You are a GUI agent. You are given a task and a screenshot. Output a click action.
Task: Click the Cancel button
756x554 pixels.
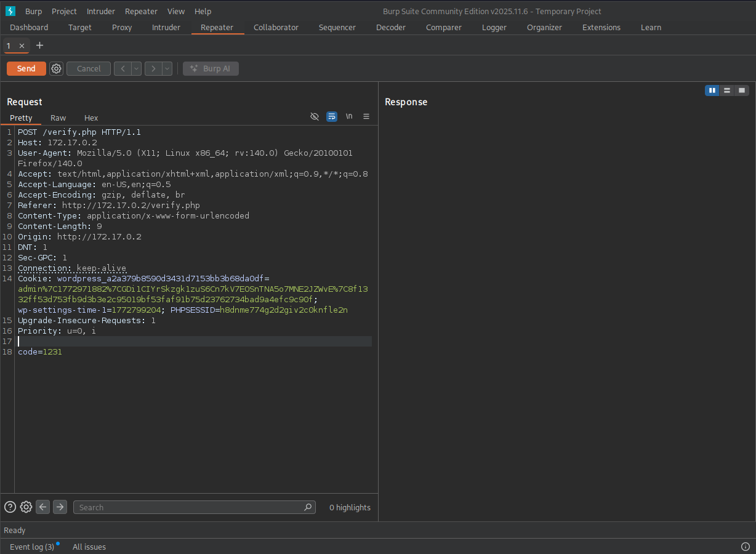click(x=89, y=69)
